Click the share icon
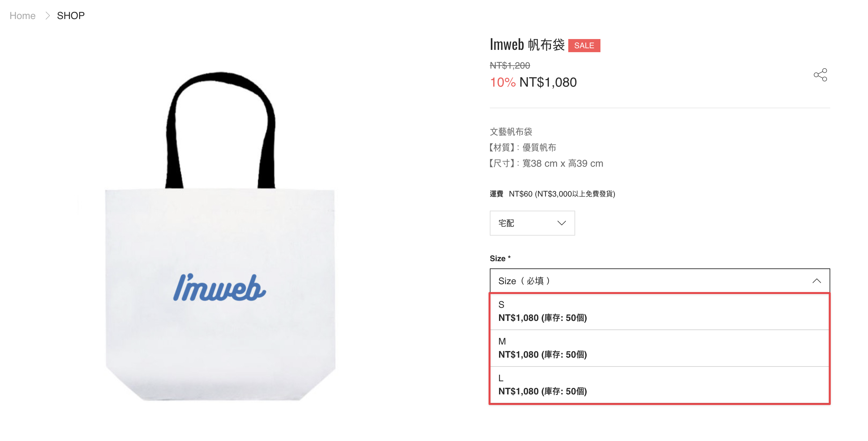This screenshot has width=868, height=441. point(820,75)
